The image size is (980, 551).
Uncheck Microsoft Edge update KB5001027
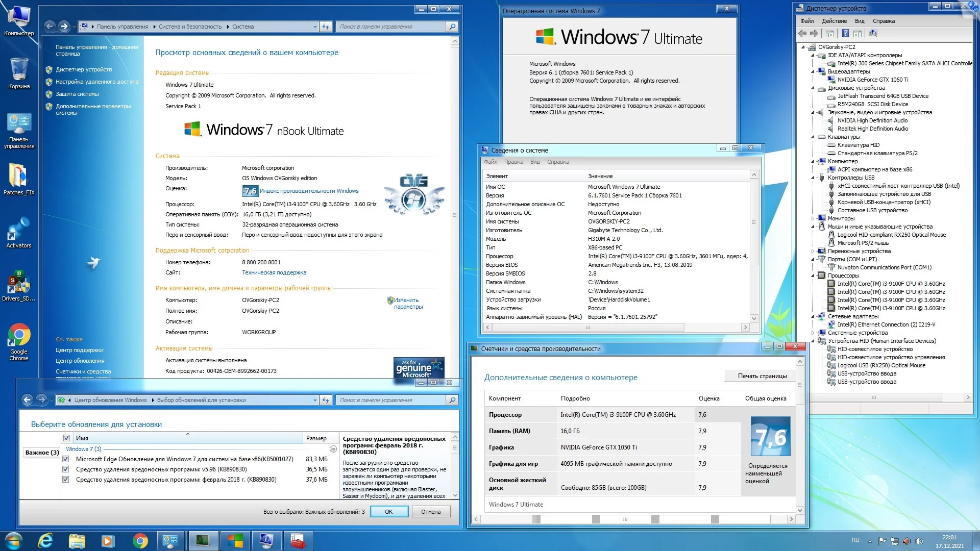66,459
